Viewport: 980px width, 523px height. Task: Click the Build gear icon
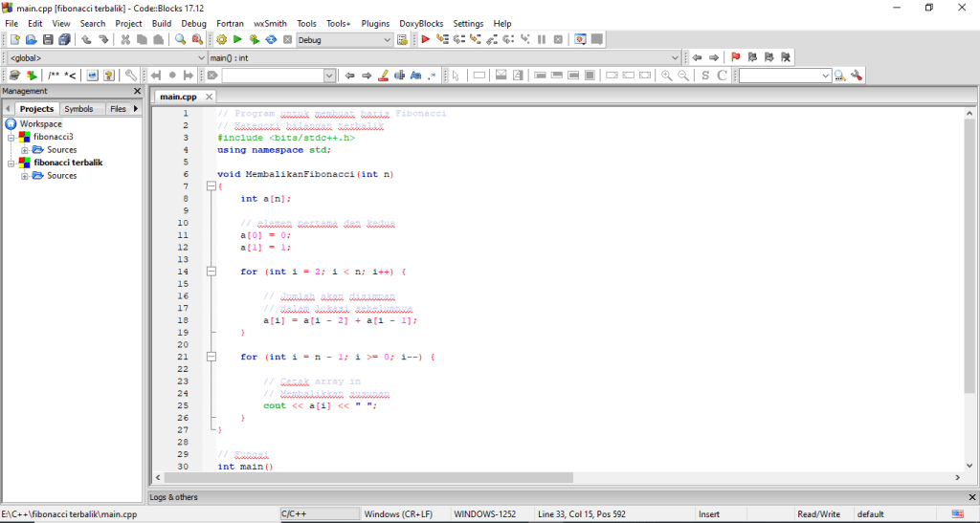[221, 39]
